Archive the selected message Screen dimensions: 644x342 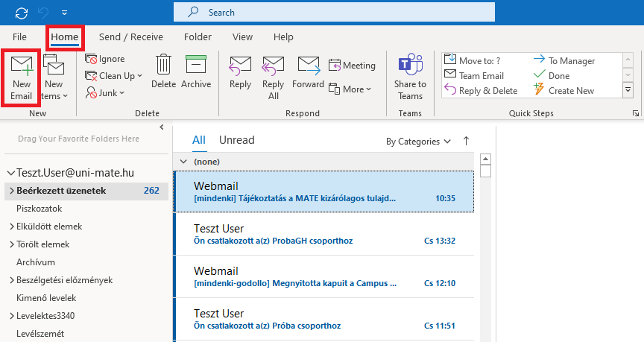pyautogui.click(x=196, y=72)
